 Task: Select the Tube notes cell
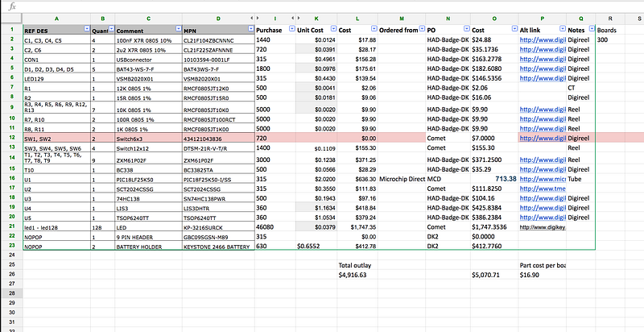point(581,179)
